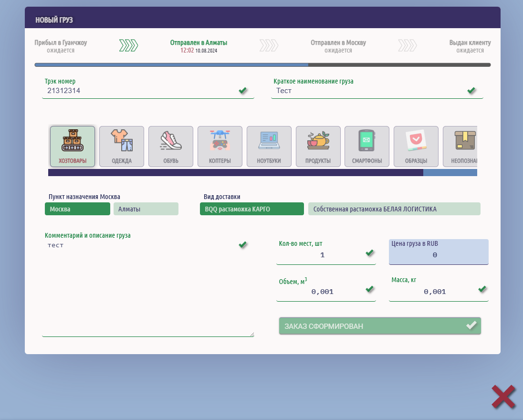Click the Пункт назначения Москва label

pos(84,197)
